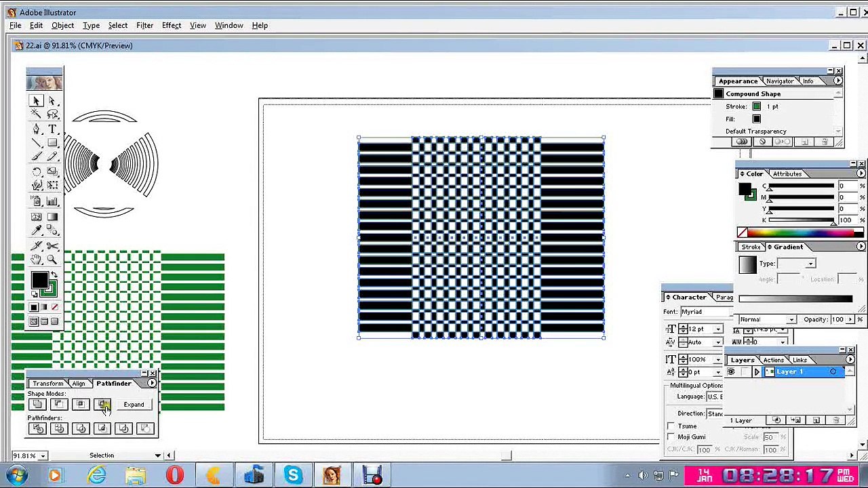Switch to the Actions tab

(x=773, y=361)
